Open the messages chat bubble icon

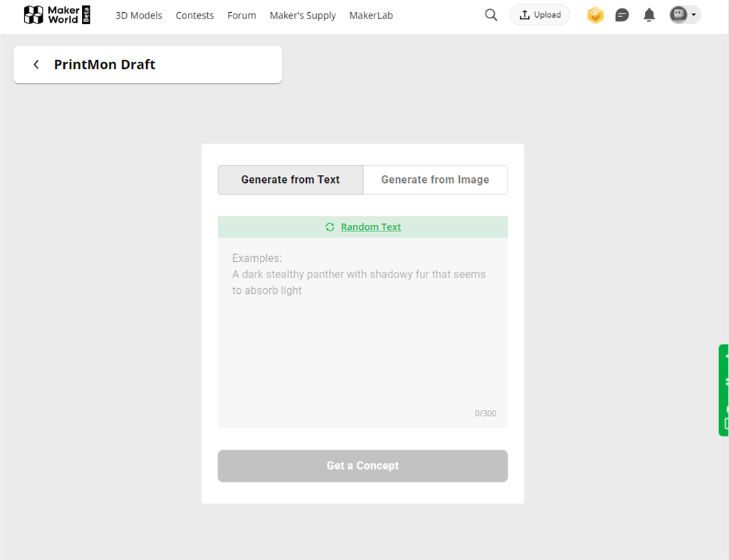[622, 15]
